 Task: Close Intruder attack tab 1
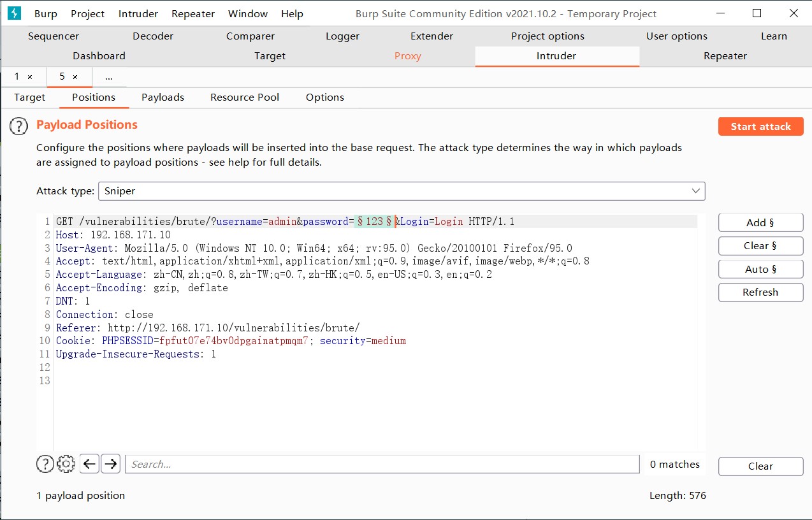pos(30,76)
